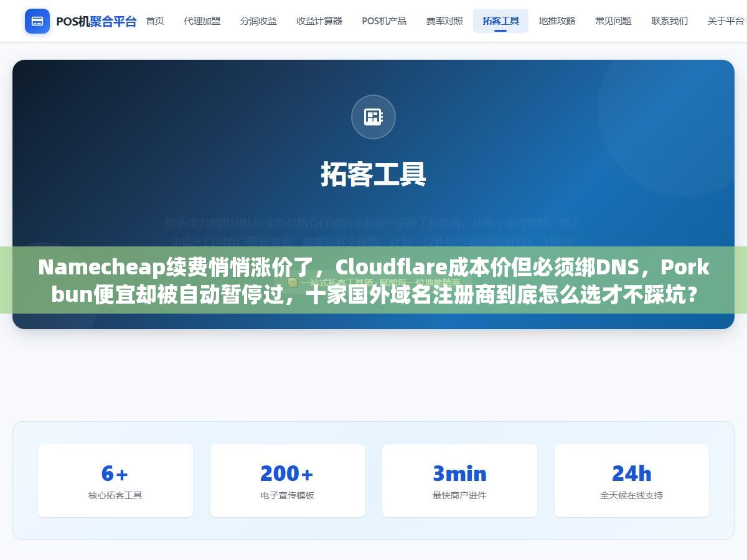Viewport: 747px width, 560px height.
Task: View 常见问题 page
Action: 613,21
